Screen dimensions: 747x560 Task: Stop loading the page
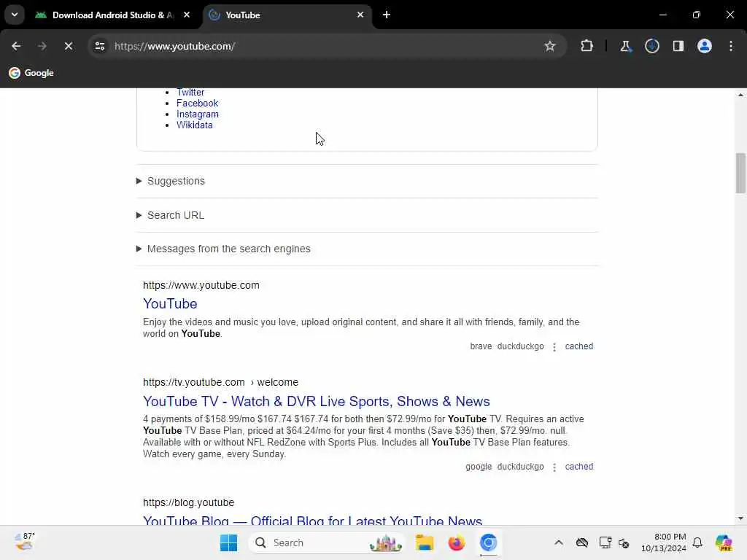(68, 46)
